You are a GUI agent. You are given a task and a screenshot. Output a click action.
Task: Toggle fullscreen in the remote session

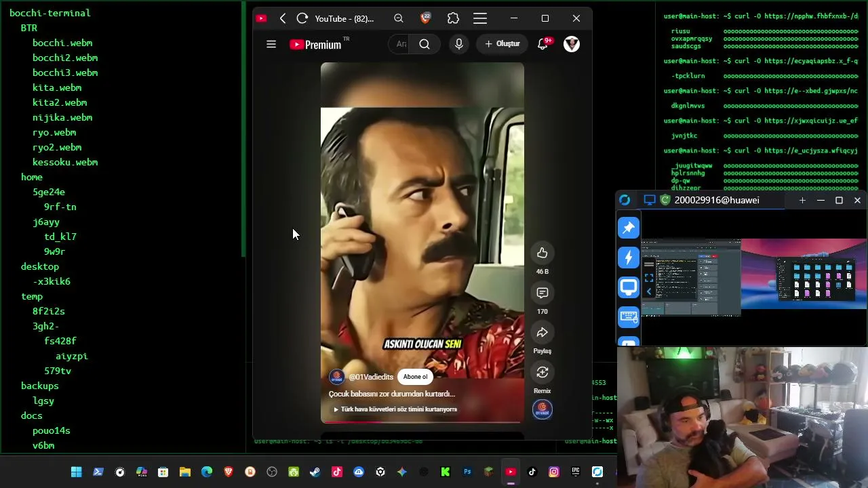(649, 278)
